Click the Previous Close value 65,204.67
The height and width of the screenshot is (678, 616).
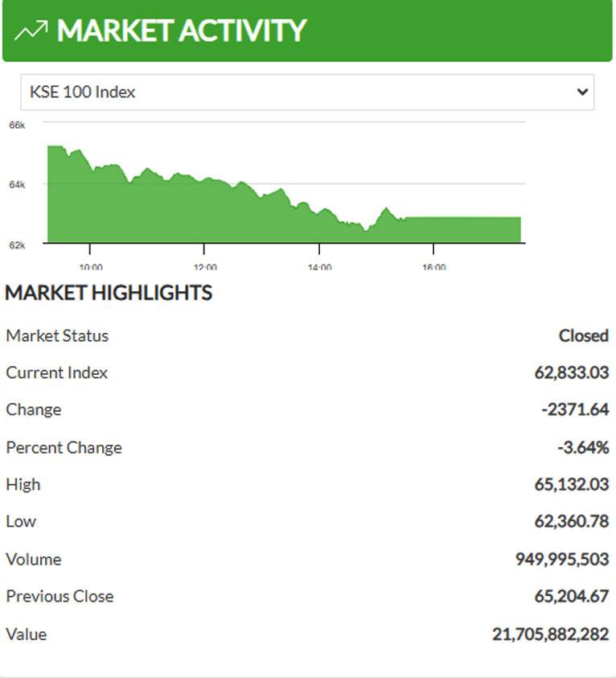tap(572, 596)
